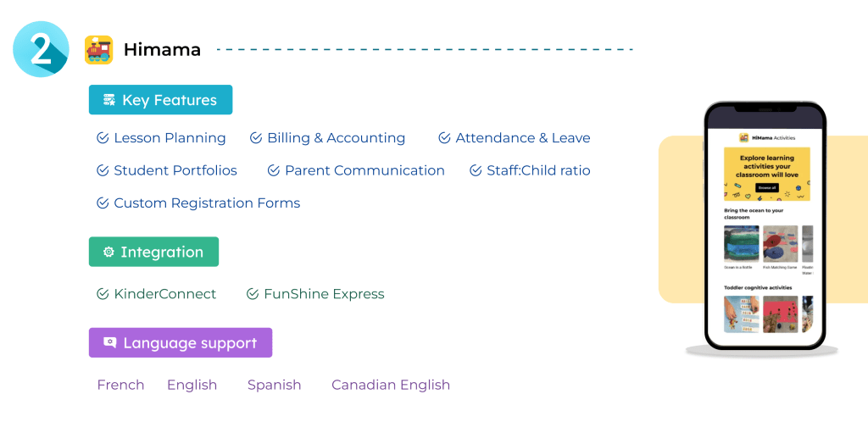This screenshot has width=868, height=422.
Task: Click the Lesson Planning checkmark
Action: click(103, 138)
